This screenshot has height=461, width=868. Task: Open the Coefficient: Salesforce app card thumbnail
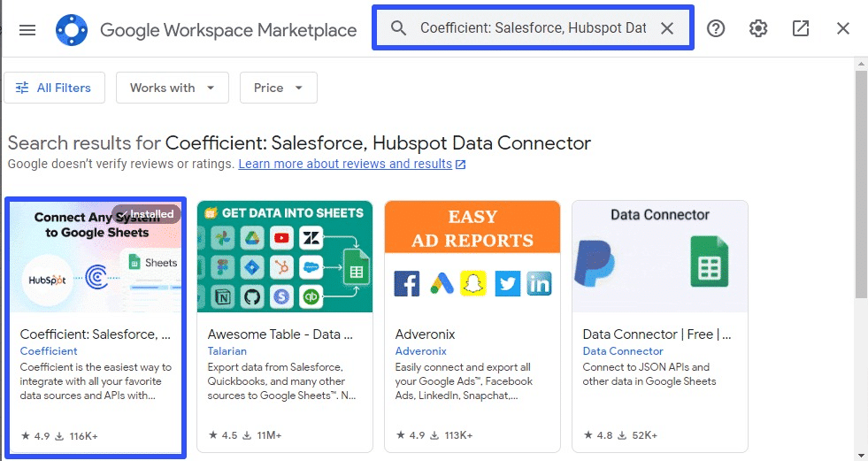[96, 257]
